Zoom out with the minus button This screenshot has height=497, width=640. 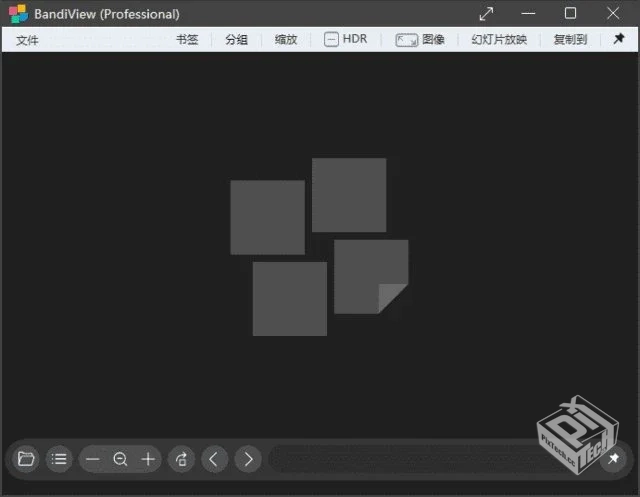pos(93,459)
